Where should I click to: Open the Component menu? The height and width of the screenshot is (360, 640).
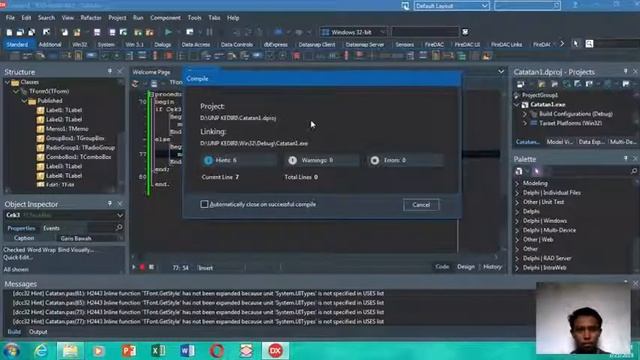[x=165, y=18]
